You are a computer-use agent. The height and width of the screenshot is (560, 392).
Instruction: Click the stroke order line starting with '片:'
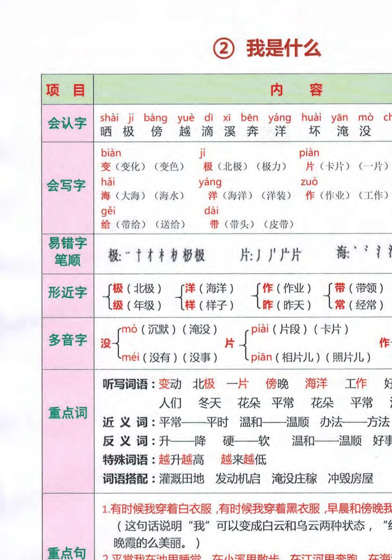(x=271, y=255)
